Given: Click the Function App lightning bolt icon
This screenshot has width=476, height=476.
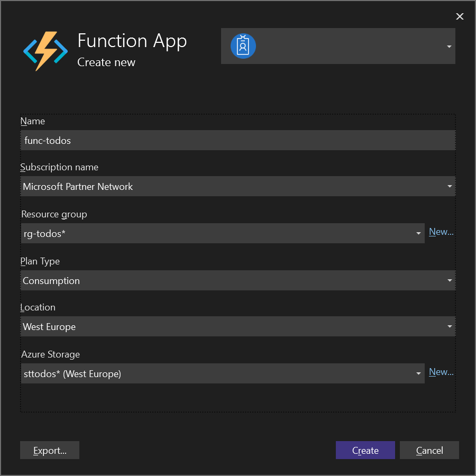Looking at the screenshot, I should click(46, 50).
